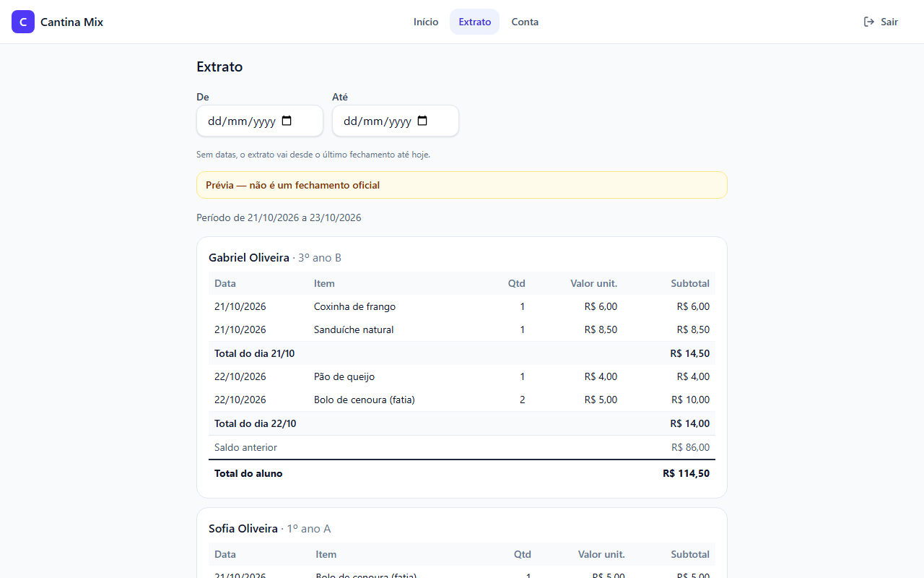Open calendar picker in the De field
924x578 pixels.
(x=287, y=121)
